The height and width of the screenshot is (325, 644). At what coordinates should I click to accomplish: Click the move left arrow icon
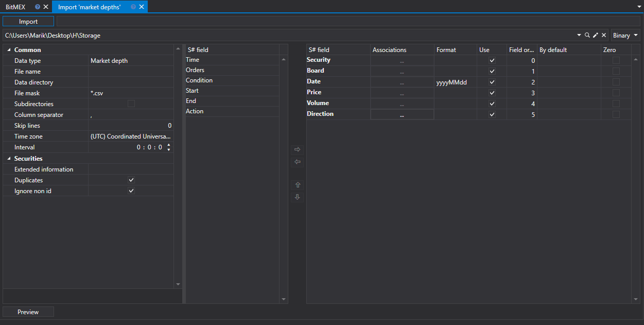pos(297,162)
